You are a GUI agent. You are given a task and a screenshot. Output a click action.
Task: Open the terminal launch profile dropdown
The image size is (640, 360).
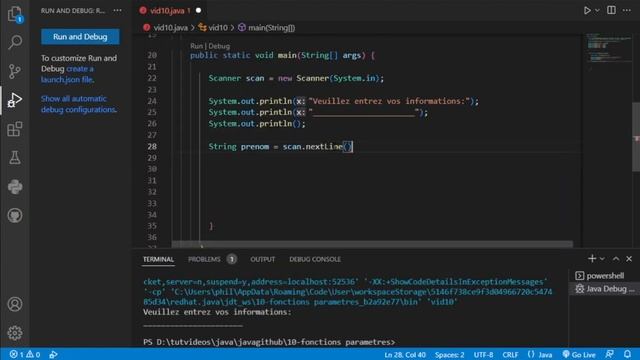pyautogui.click(x=602, y=259)
